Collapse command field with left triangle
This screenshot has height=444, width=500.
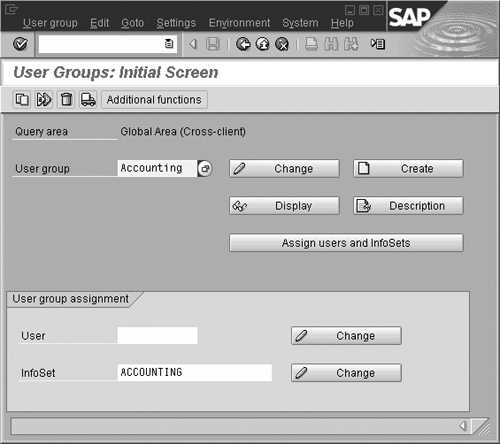[x=193, y=44]
